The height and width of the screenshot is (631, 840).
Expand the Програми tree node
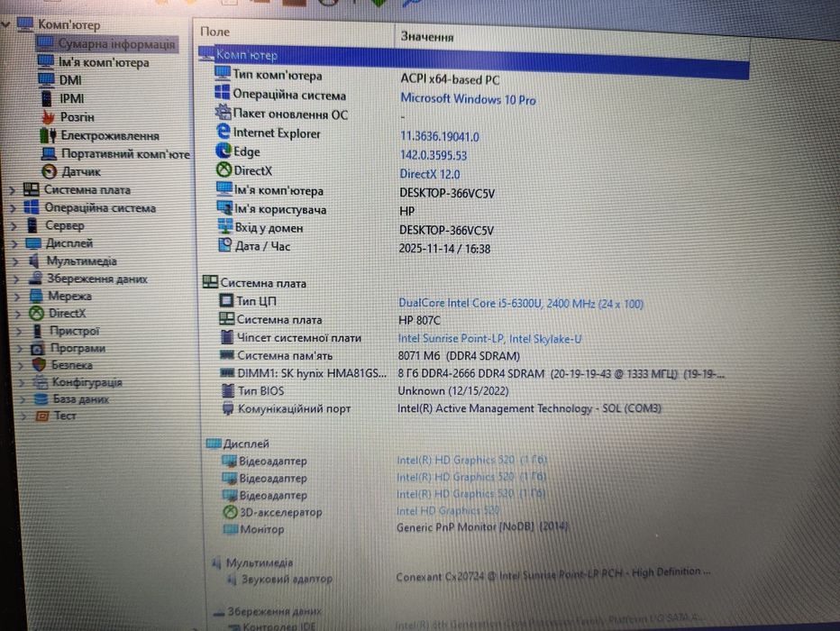tap(21, 349)
